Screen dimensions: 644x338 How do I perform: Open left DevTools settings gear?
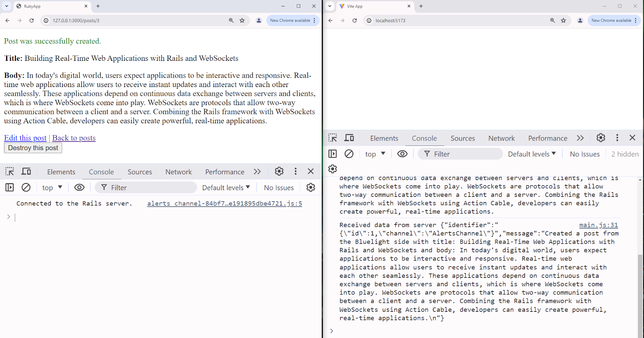pyautogui.click(x=279, y=172)
